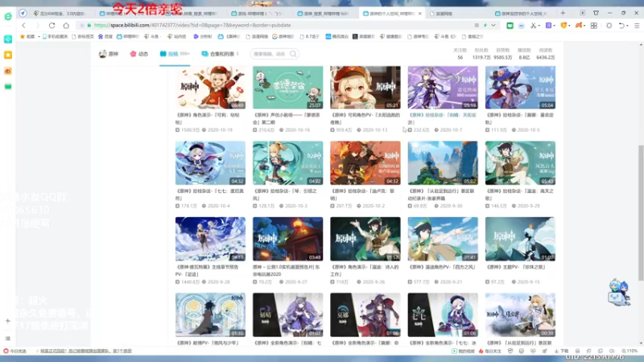Expand the orange shield dropdown arrow

(x=570, y=26)
